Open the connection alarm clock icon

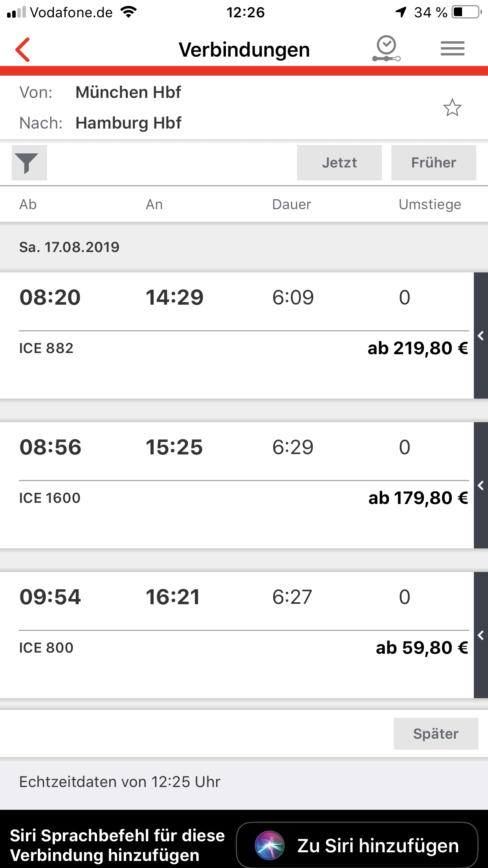(386, 49)
